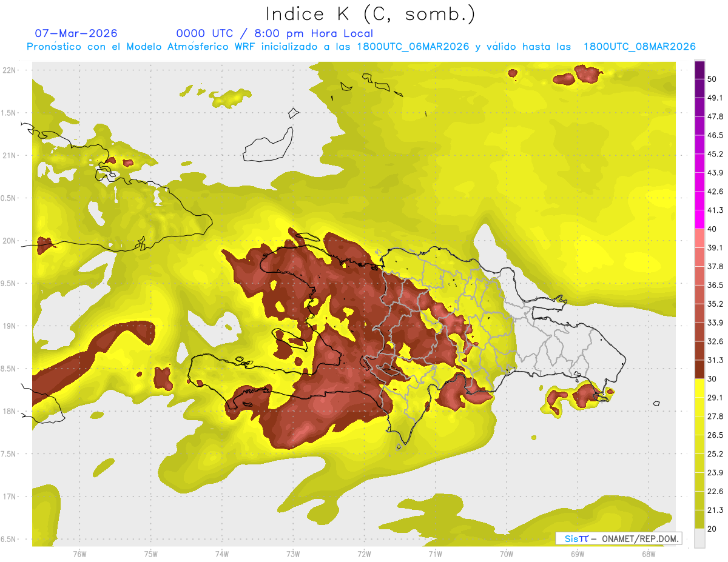Select the date text '07-Mar-2026'
Viewport: 728px width, 562px height.
click(x=76, y=33)
